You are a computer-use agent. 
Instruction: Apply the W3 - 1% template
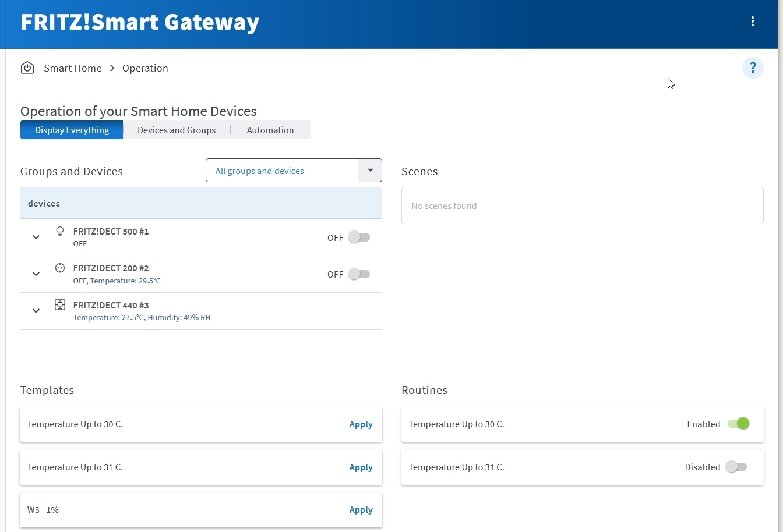point(361,510)
